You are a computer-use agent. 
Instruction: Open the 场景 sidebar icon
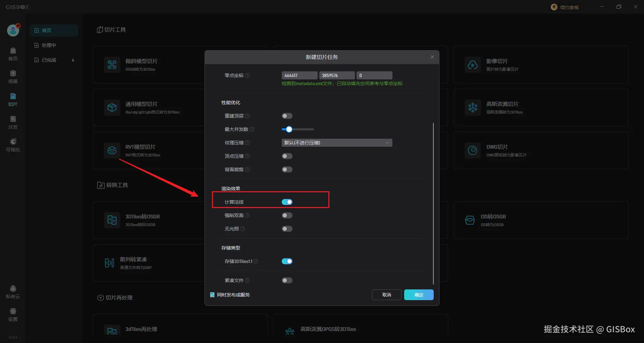pos(13,76)
